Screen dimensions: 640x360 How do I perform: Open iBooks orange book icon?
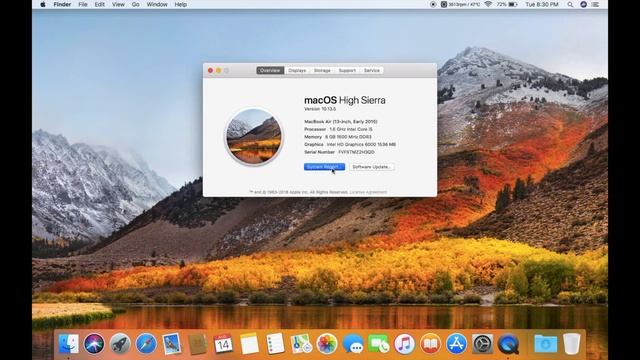[431, 343]
